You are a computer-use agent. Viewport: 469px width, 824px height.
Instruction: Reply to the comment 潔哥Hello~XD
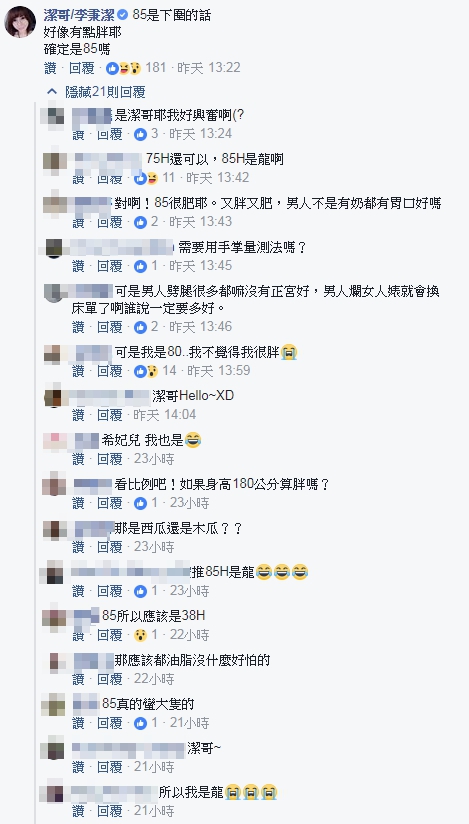tap(110, 415)
